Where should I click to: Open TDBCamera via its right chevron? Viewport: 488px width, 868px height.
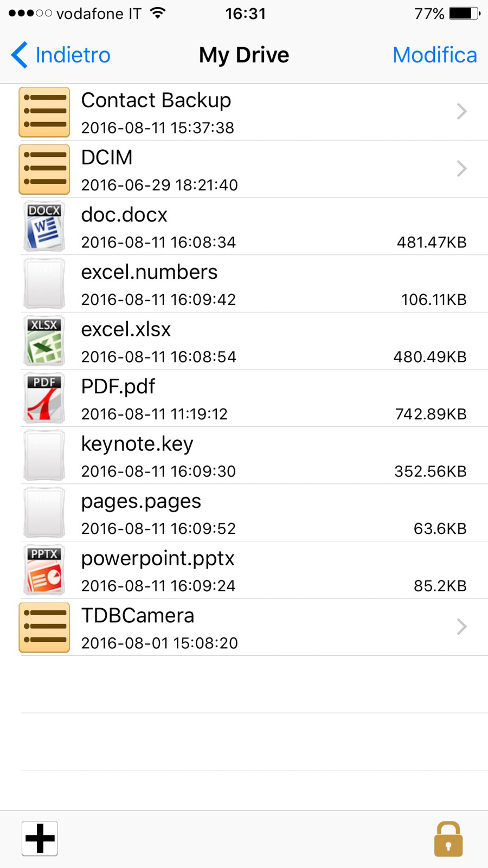pyautogui.click(x=461, y=627)
